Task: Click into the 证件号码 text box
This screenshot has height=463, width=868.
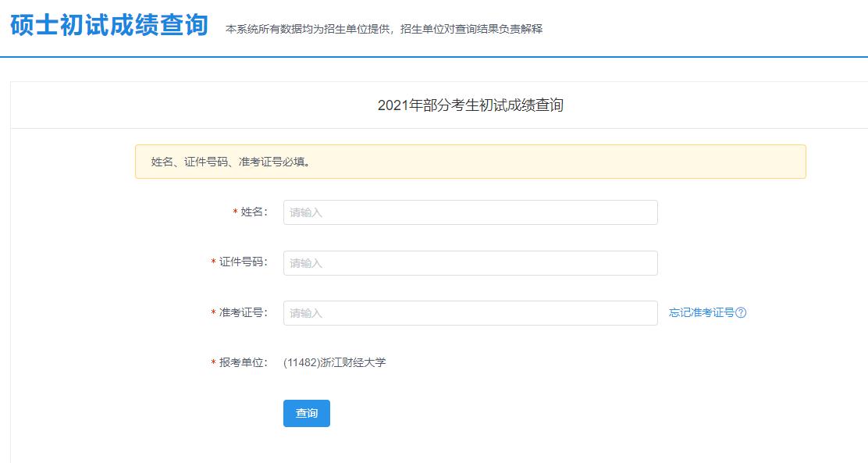Action: click(470, 263)
